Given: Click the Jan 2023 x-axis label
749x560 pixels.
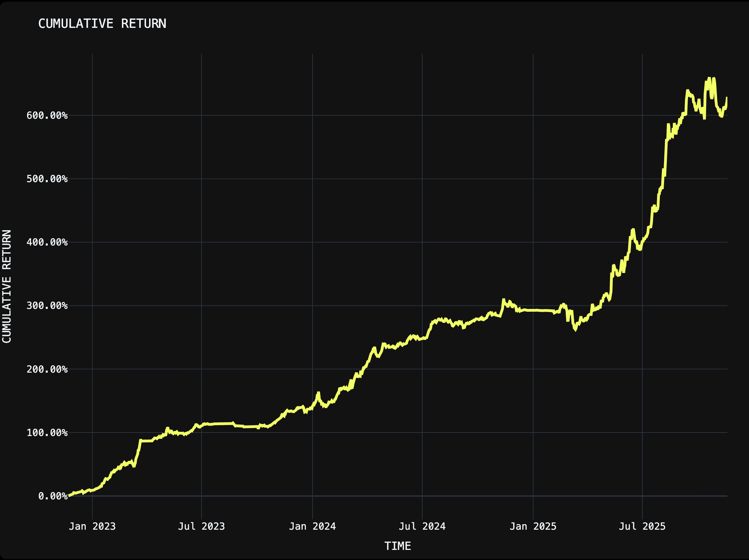Looking at the screenshot, I should tap(92, 526).
